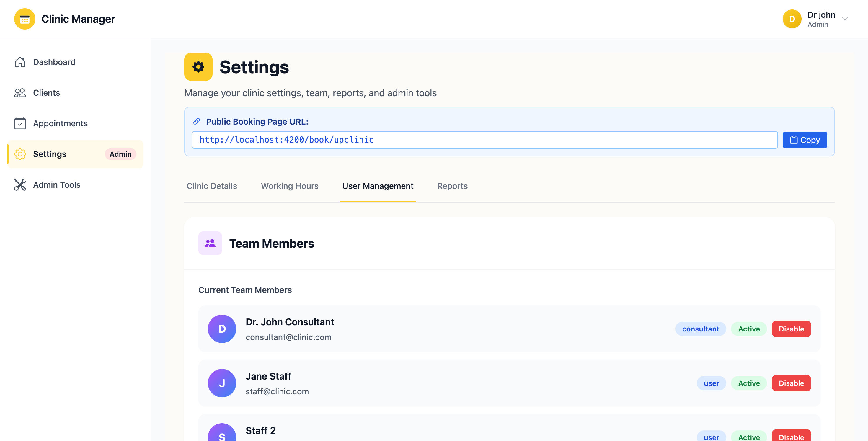The height and width of the screenshot is (441, 868).
Task: Select the Dashboard home icon in sidebar
Action: 20,62
